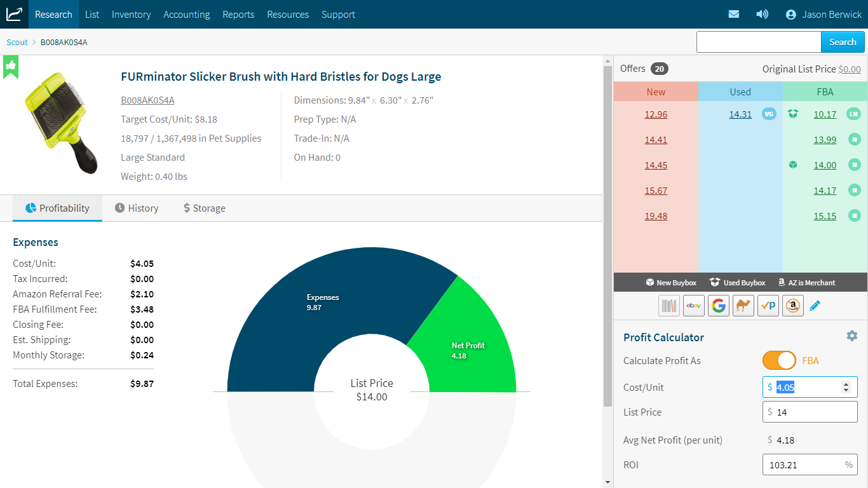868x488 pixels.
Task: Click the N badge beside 14.17
Action: (855, 190)
